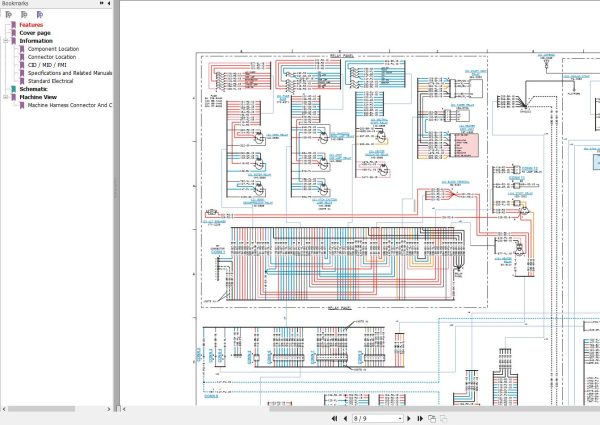Go to the last page
The image size is (600, 425).
pyautogui.click(x=420, y=418)
